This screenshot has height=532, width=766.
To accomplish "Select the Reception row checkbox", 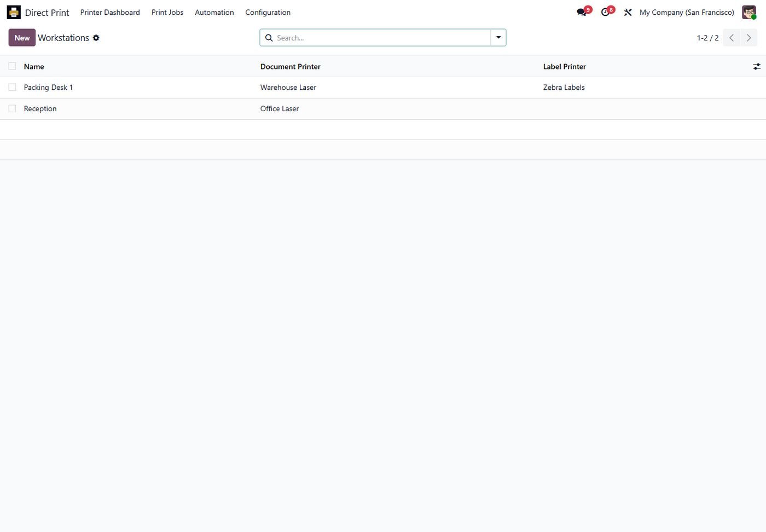I will tap(12, 108).
